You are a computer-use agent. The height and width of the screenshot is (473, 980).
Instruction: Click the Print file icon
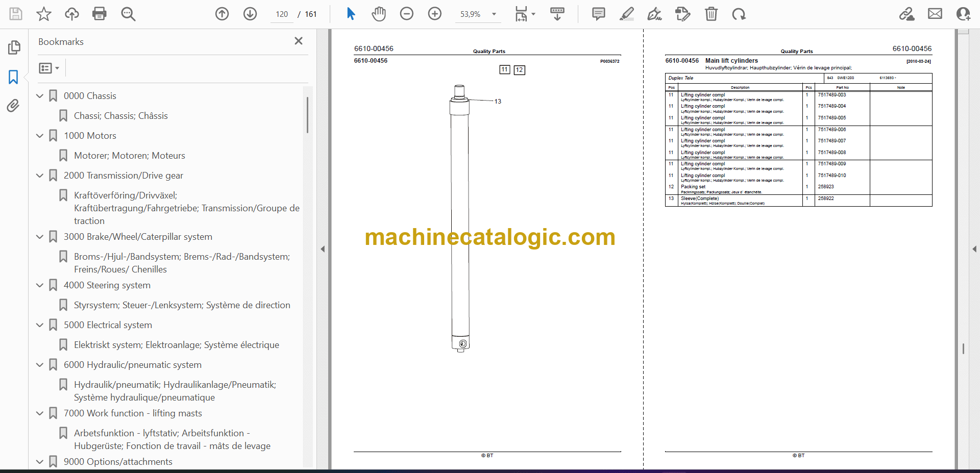click(99, 14)
